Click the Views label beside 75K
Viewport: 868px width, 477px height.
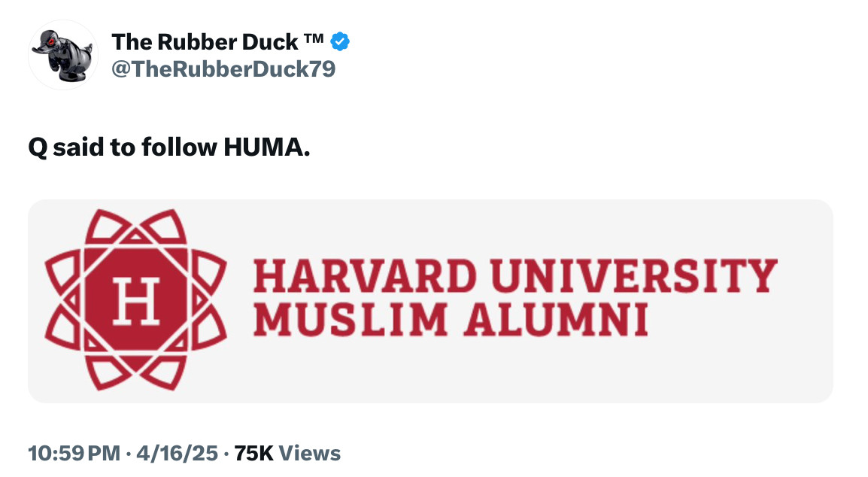[309, 453]
